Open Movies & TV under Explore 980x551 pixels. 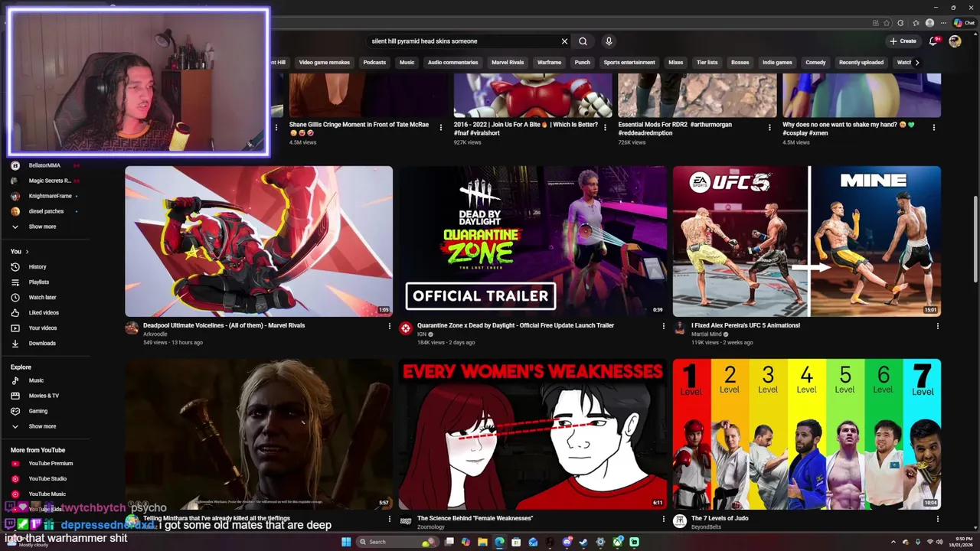(x=44, y=396)
